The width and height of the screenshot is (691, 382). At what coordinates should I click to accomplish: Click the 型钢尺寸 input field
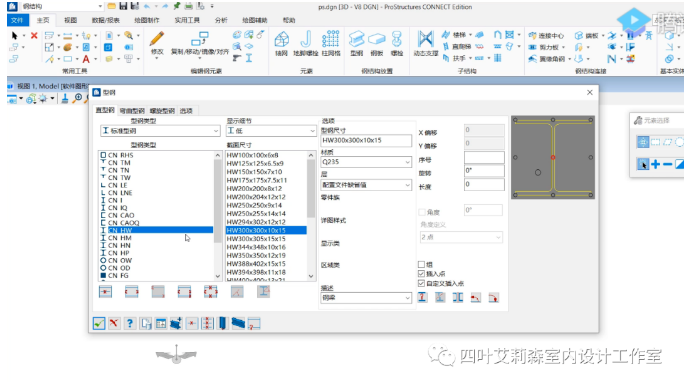tap(366, 141)
